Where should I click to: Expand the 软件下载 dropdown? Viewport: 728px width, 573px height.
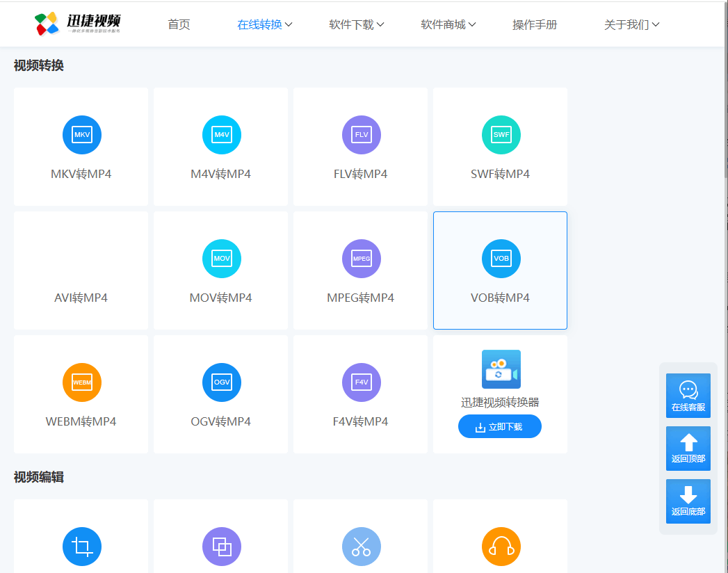[356, 24]
